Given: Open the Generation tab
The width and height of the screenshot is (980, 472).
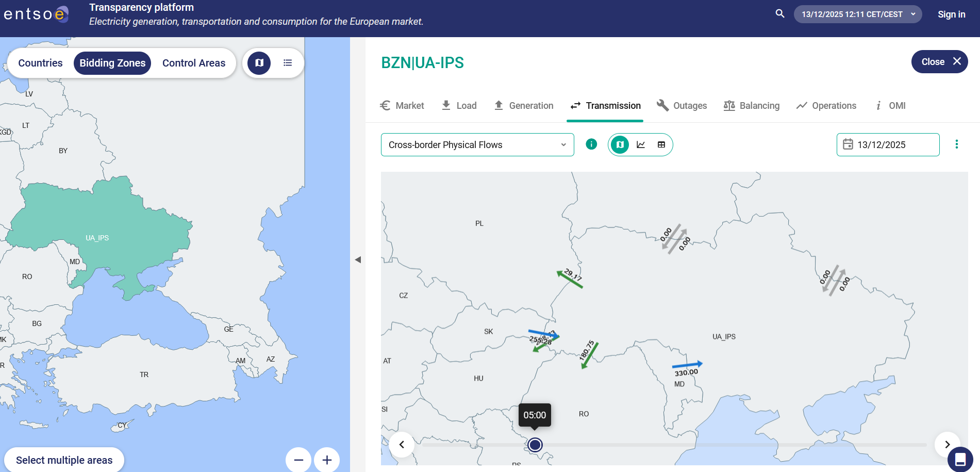Looking at the screenshot, I should tap(524, 106).
